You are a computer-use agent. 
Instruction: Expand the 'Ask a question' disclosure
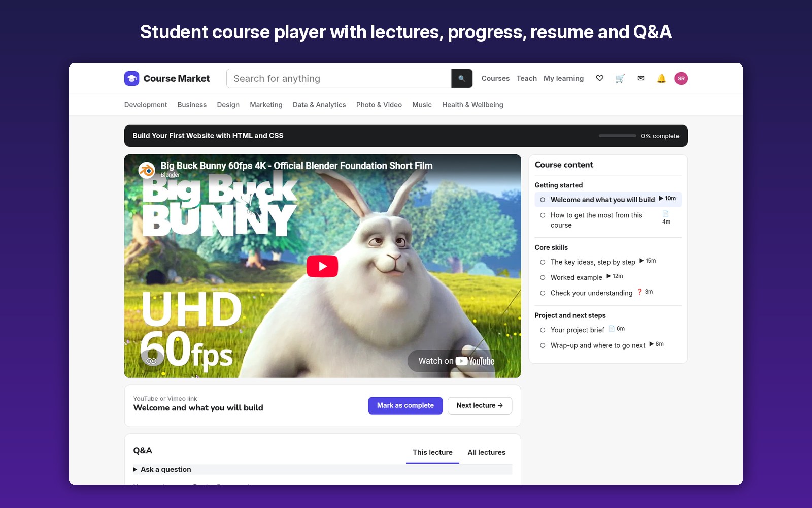pos(322,469)
